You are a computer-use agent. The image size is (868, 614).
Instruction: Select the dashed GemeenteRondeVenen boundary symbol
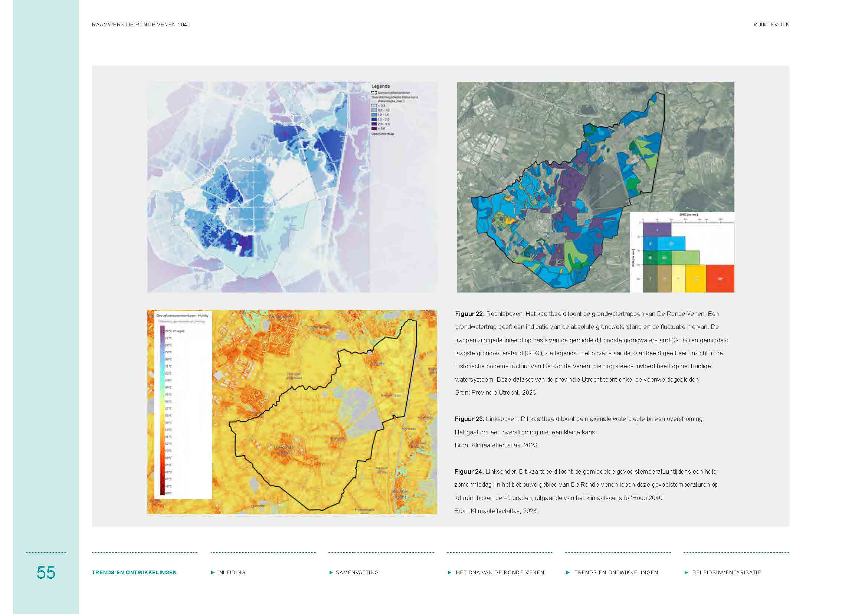point(375,93)
